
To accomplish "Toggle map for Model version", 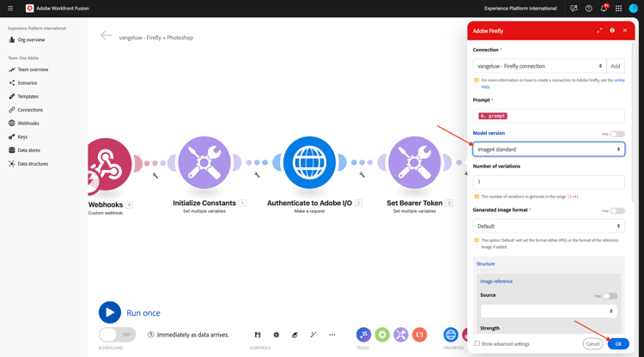I will 617,134.
